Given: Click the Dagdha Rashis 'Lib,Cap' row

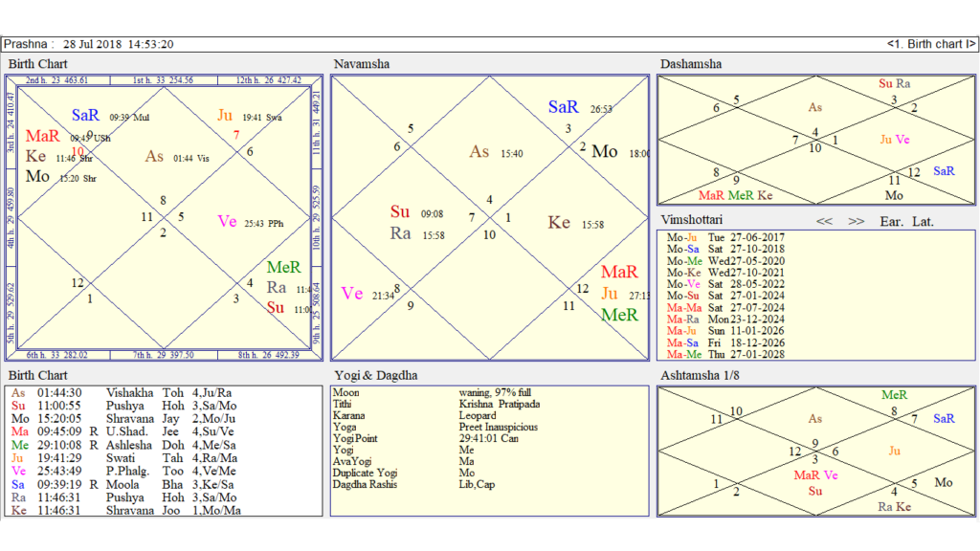Looking at the screenshot, I should [x=413, y=484].
